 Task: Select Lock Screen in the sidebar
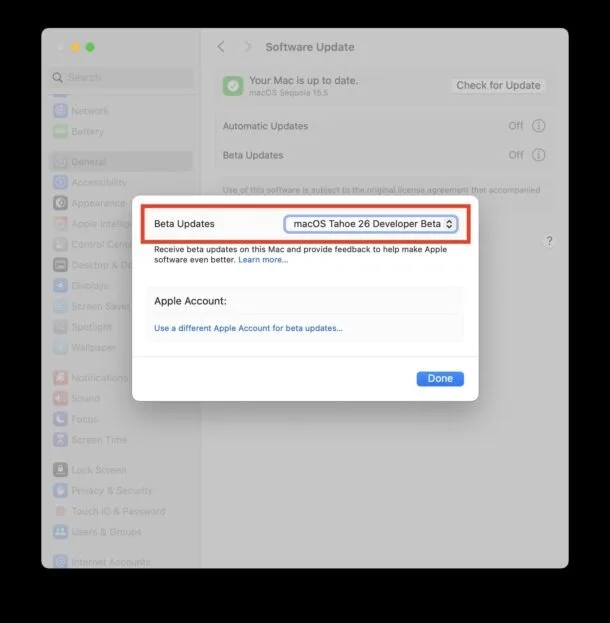coord(89,470)
